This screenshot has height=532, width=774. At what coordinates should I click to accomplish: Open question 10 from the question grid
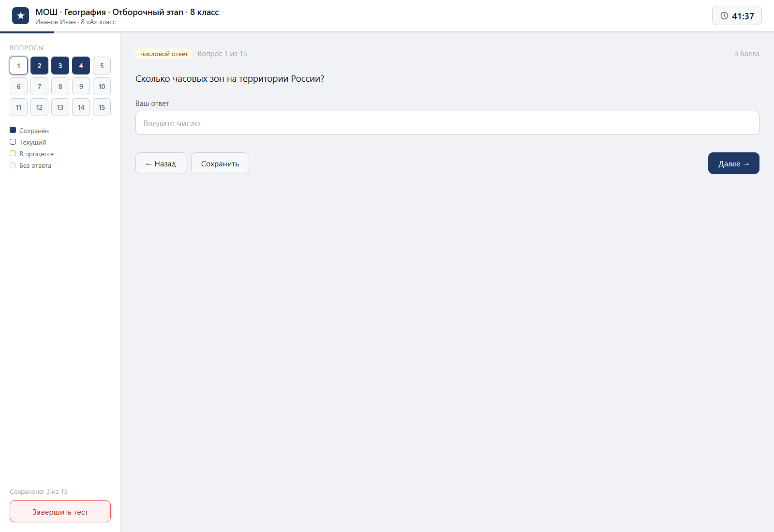pos(102,87)
